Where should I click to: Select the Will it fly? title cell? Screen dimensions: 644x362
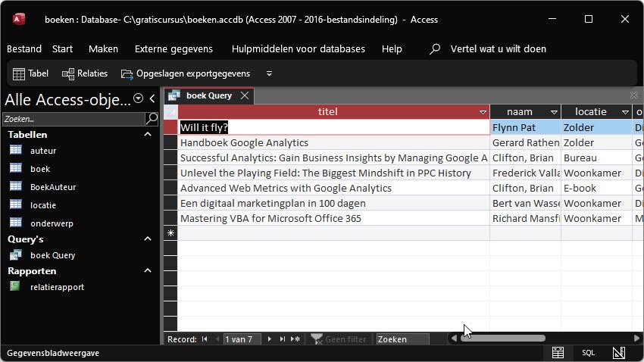click(333, 127)
